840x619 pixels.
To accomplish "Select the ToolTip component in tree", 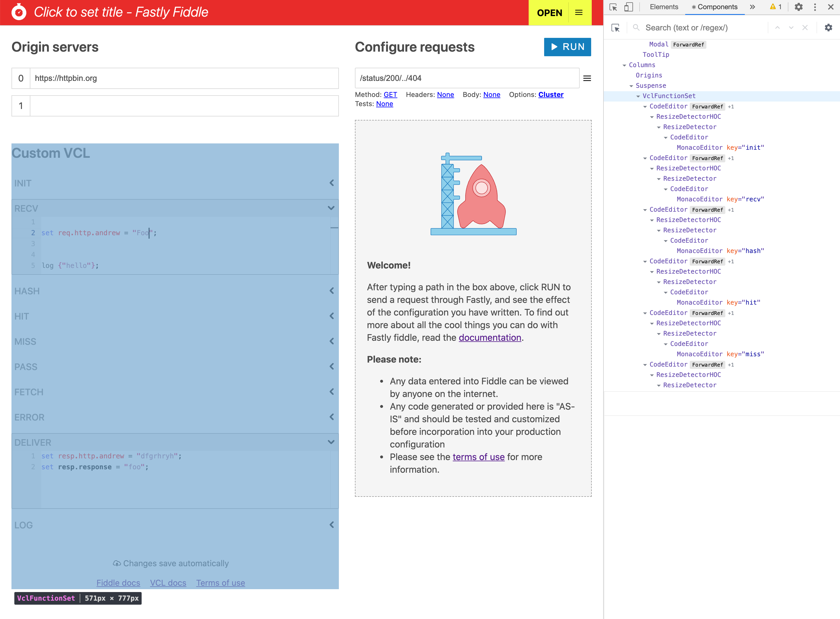I will pyautogui.click(x=656, y=55).
